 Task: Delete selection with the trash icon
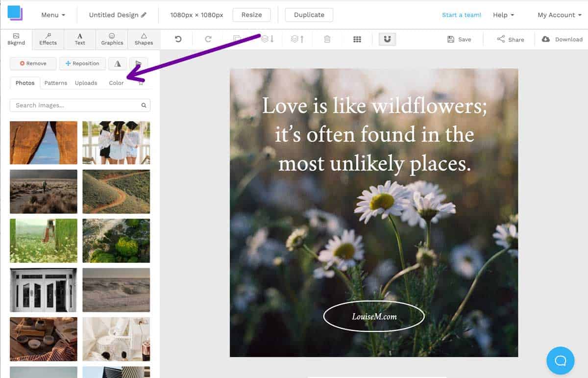tap(327, 39)
